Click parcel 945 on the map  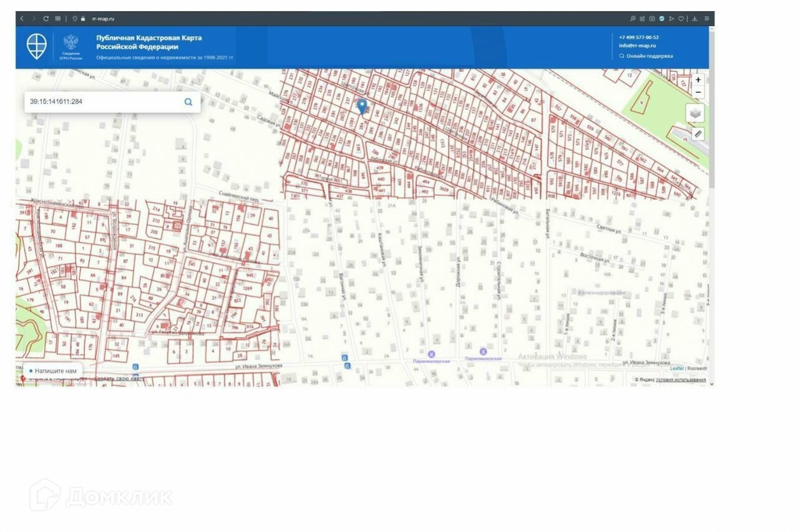[x=250, y=275]
